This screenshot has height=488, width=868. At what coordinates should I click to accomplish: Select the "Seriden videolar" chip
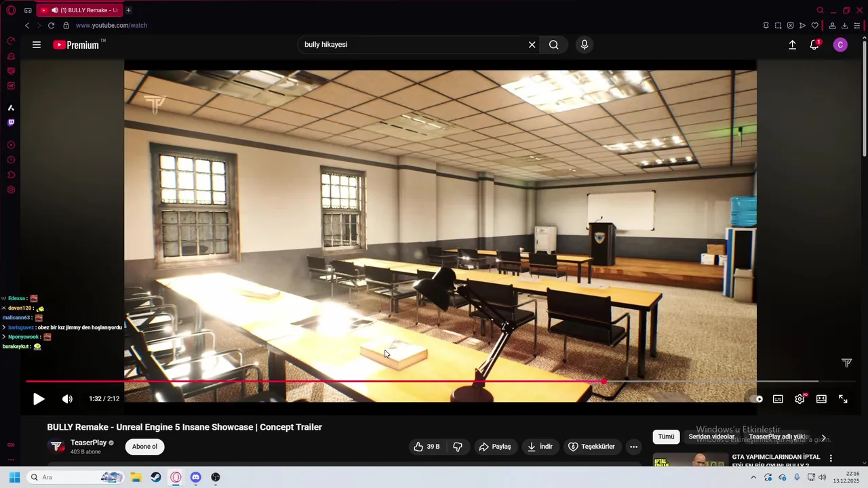711,436
